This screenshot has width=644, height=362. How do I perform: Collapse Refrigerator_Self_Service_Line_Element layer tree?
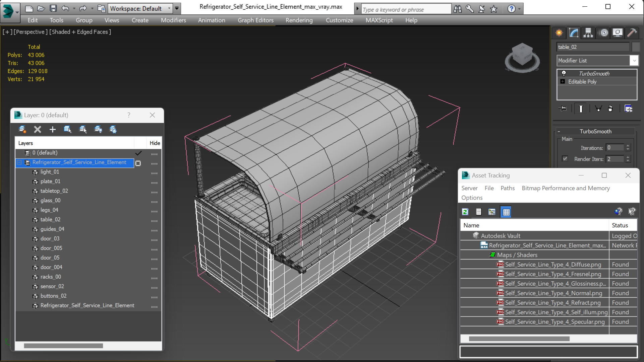coord(19,162)
